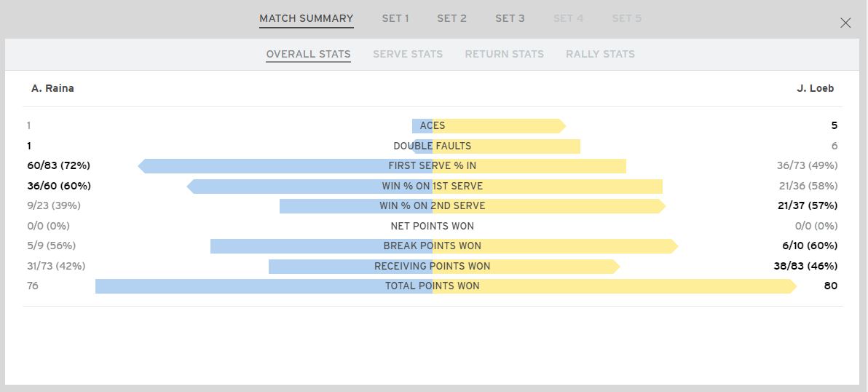Switch to Serve Stats view
Screen dimensions: 868x392
click(408, 54)
